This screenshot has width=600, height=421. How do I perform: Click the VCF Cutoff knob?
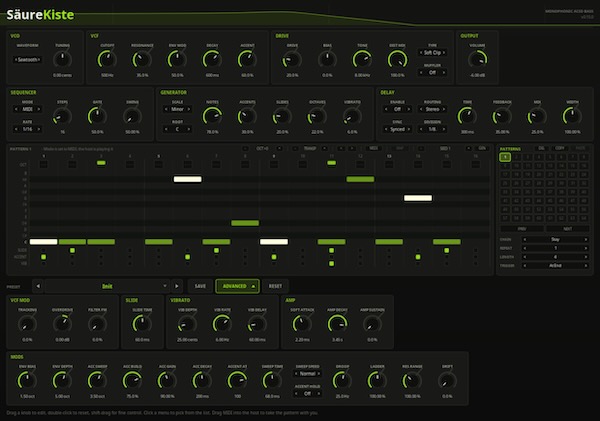click(107, 60)
